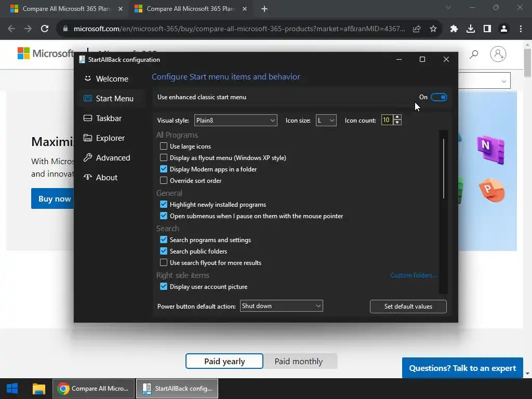Enable Override sort order checkbox

tap(164, 180)
